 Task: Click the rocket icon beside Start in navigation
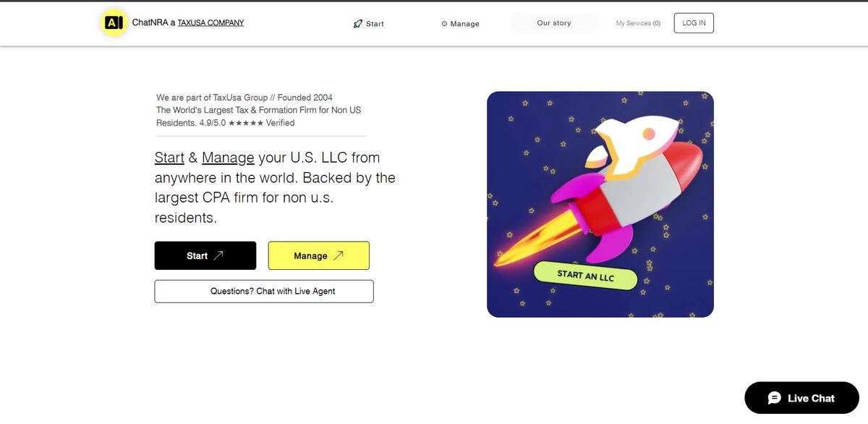pos(357,24)
